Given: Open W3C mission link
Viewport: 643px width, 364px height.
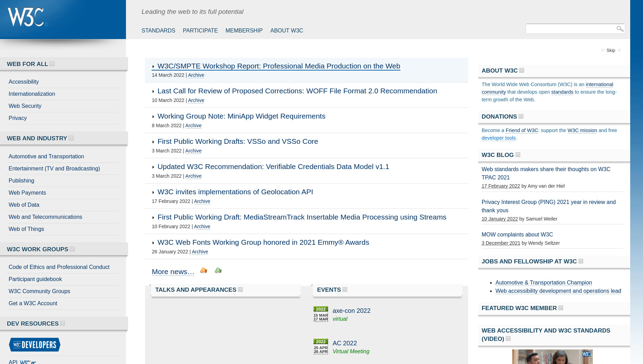Looking at the screenshot, I should (x=582, y=130).
